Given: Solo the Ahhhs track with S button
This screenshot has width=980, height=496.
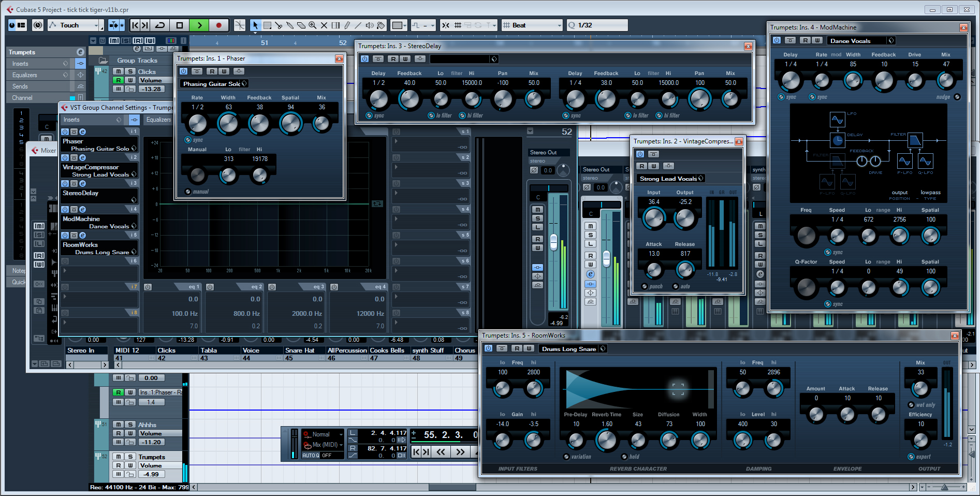Looking at the screenshot, I should tap(130, 425).
